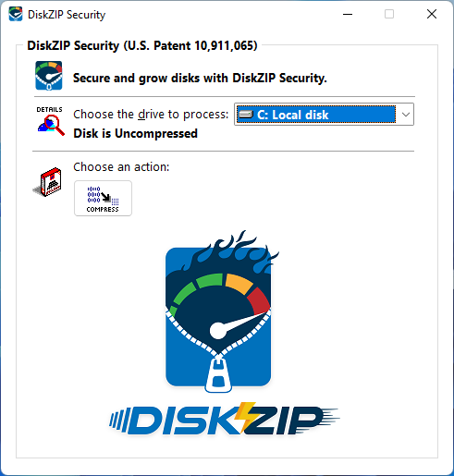The height and width of the screenshot is (476, 454).
Task: Click the speedometer icon beside the heading
Action: [49, 76]
